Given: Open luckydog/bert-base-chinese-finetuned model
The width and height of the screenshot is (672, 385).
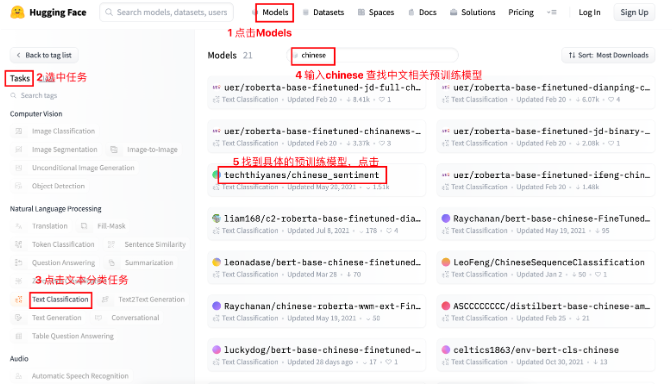Looking at the screenshot, I should tap(317, 355).
